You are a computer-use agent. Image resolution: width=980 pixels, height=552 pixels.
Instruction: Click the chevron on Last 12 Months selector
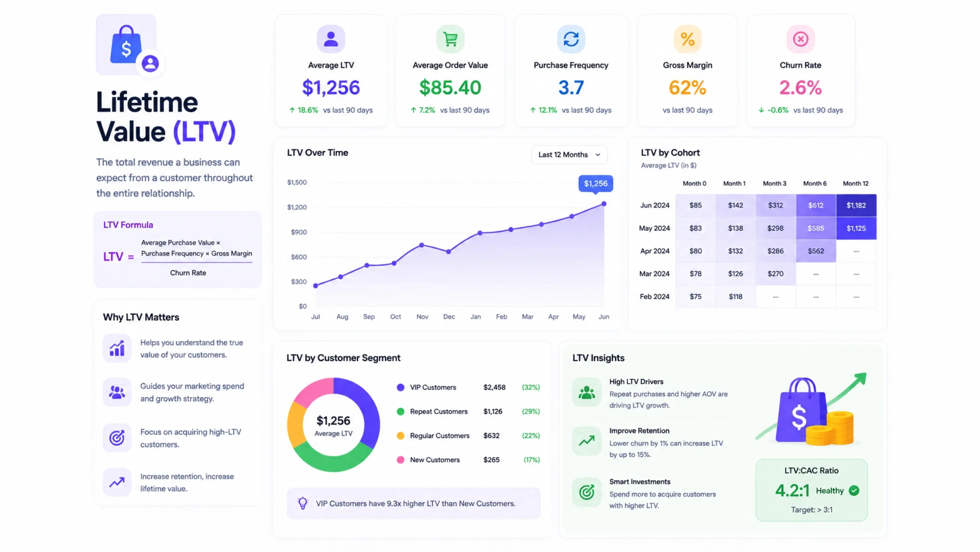(598, 155)
